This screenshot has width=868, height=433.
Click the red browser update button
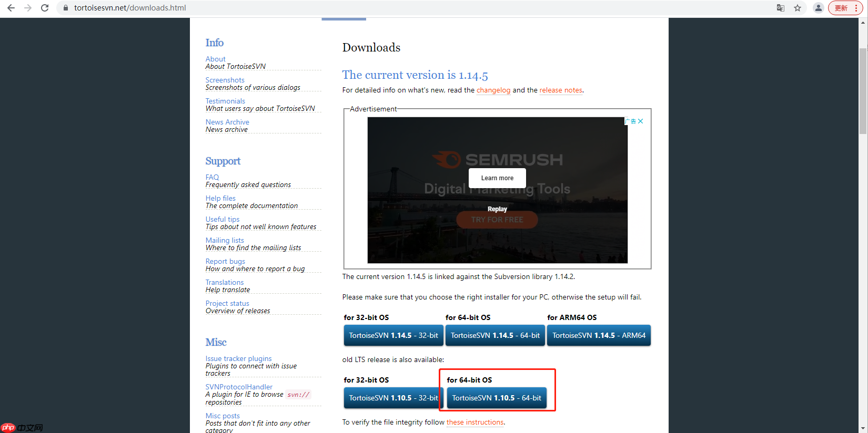pos(845,8)
